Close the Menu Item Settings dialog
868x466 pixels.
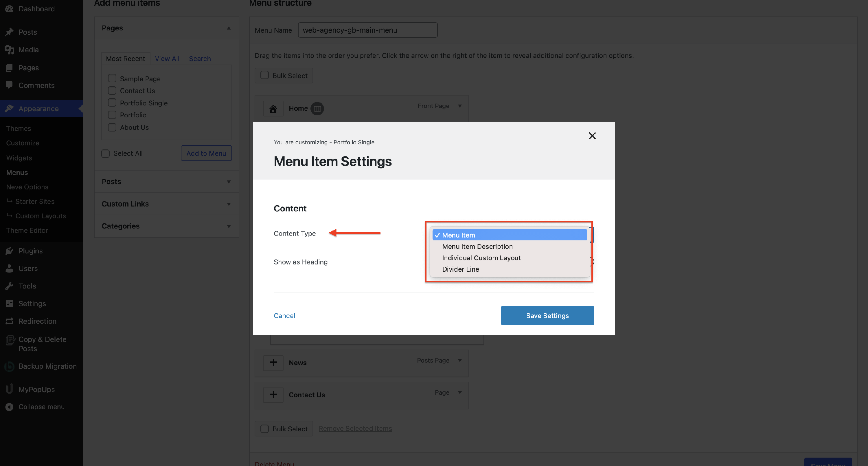click(x=592, y=136)
